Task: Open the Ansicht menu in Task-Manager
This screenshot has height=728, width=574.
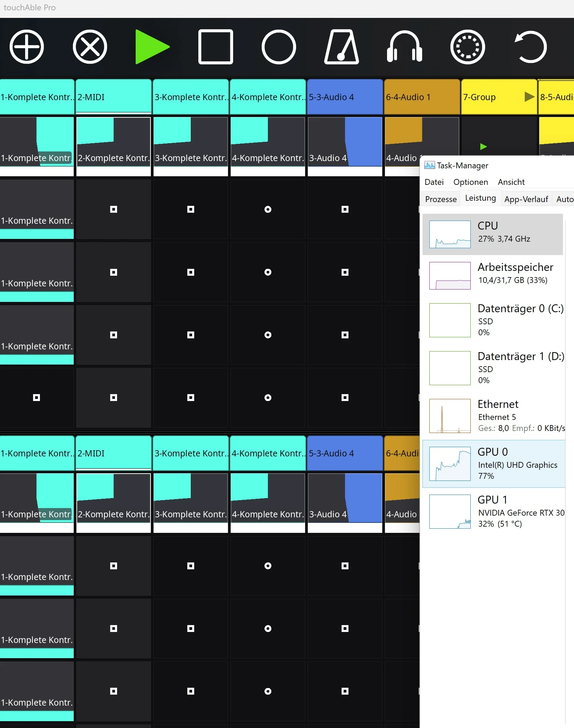Action: coord(511,182)
